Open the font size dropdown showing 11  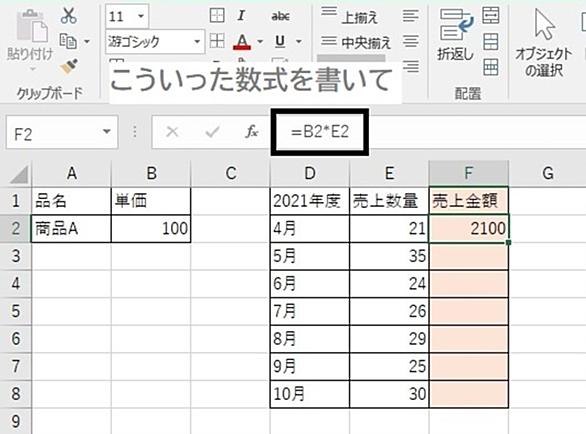click(141, 16)
